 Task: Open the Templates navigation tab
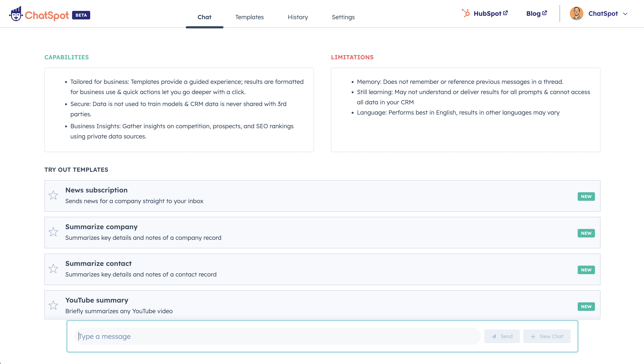249,17
